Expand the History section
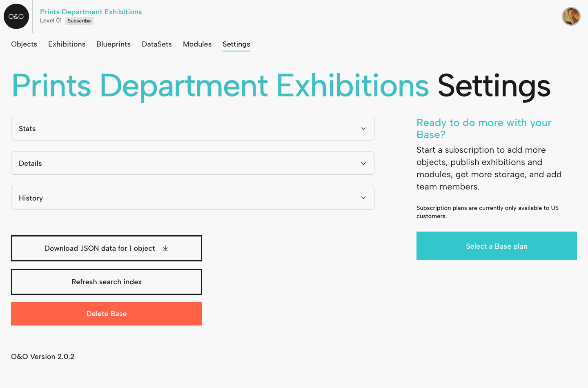588x388 pixels. pos(192,197)
